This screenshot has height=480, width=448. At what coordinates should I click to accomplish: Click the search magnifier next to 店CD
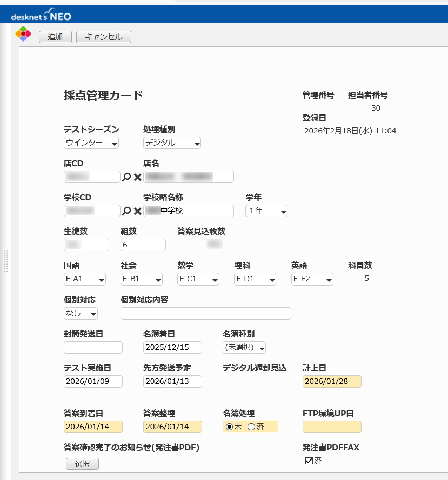(x=126, y=177)
